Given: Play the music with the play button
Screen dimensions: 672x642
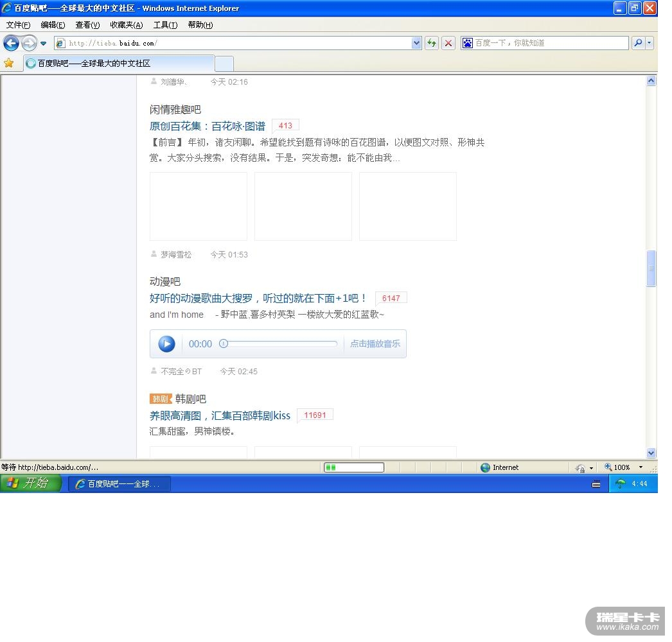Looking at the screenshot, I should (166, 344).
